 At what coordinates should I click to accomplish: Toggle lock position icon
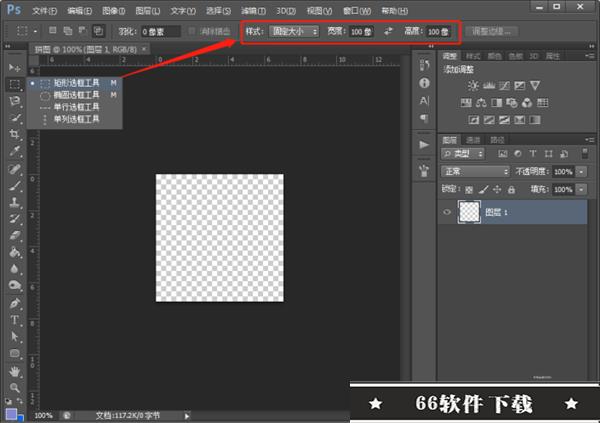(x=497, y=189)
